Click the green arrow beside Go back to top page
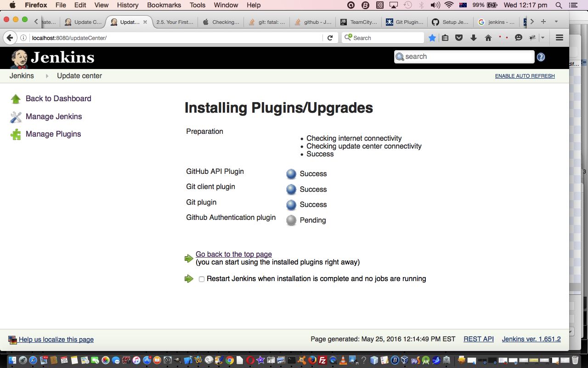The height and width of the screenshot is (368, 588). pos(189,259)
